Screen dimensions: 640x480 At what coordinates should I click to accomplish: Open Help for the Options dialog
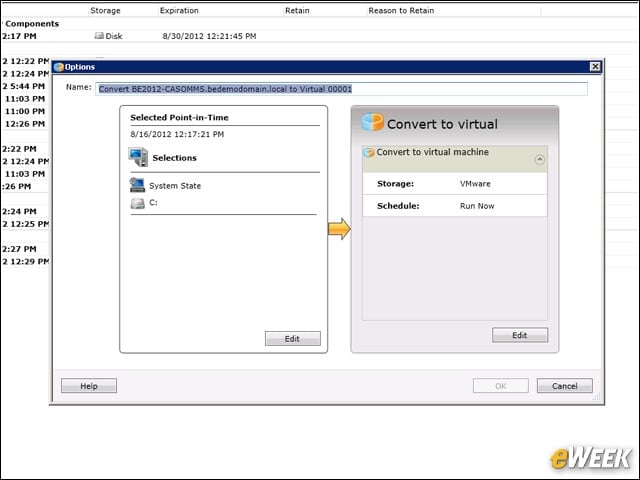(89, 386)
